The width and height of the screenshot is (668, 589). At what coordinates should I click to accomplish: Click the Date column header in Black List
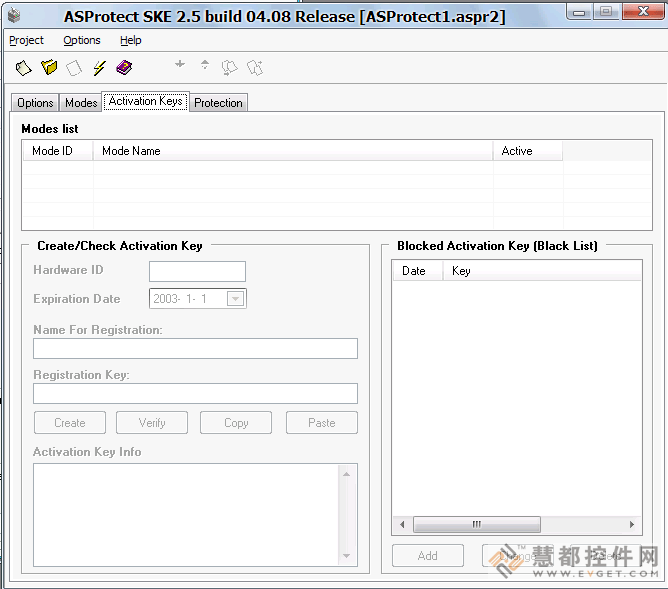click(x=417, y=271)
